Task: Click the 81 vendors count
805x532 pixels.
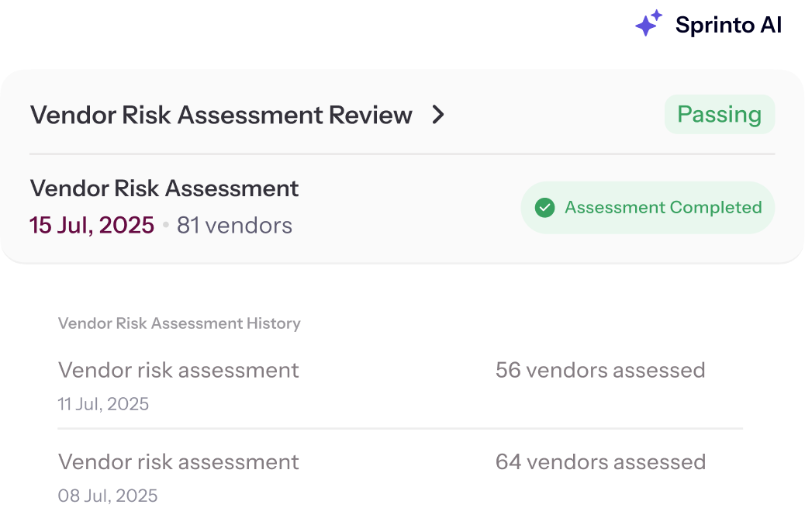Action: (234, 226)
